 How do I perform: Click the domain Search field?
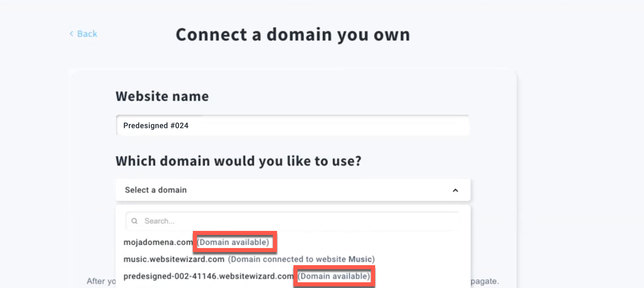click(x=293, y=221)
